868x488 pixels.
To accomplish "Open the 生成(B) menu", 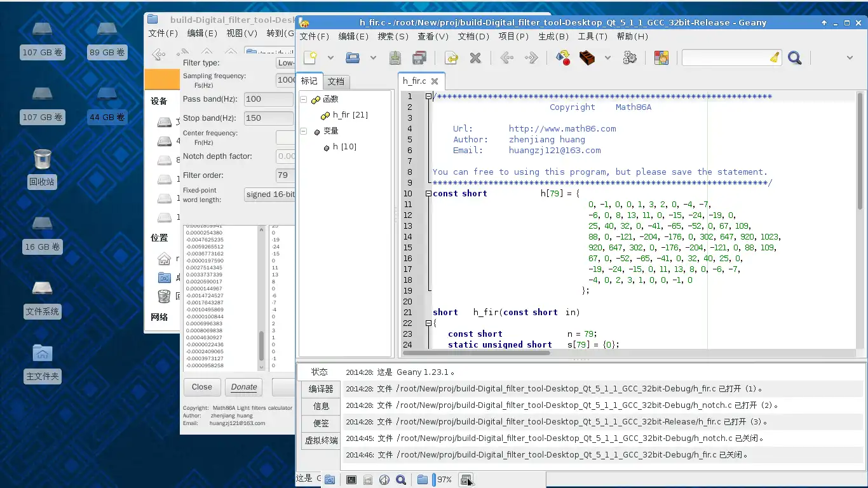I will point(553,36).
